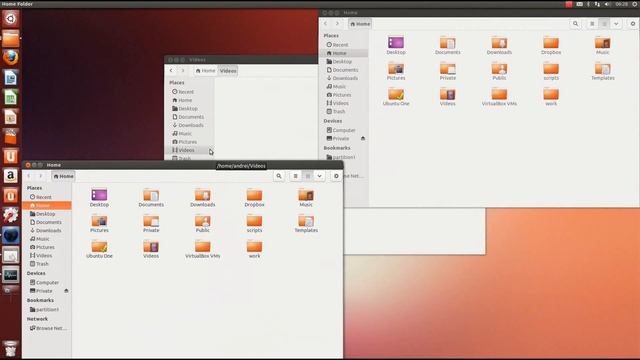
Task: Open Desktop folder in back Home window
Action: point(396,45)
